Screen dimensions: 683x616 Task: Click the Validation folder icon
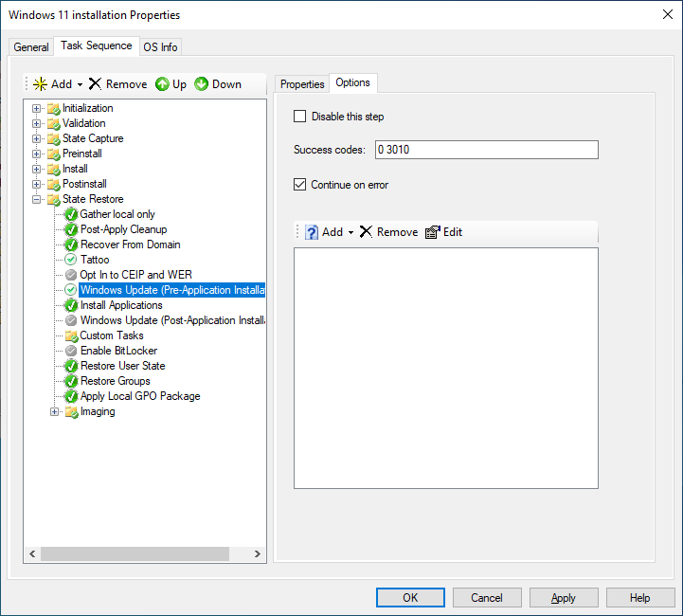click(54, 124)
